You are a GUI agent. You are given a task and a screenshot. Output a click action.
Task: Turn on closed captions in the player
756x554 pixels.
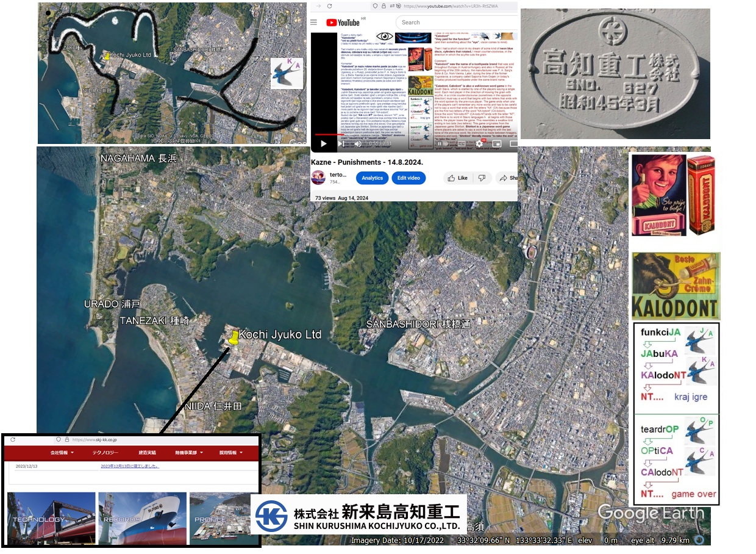coord(462,144)
